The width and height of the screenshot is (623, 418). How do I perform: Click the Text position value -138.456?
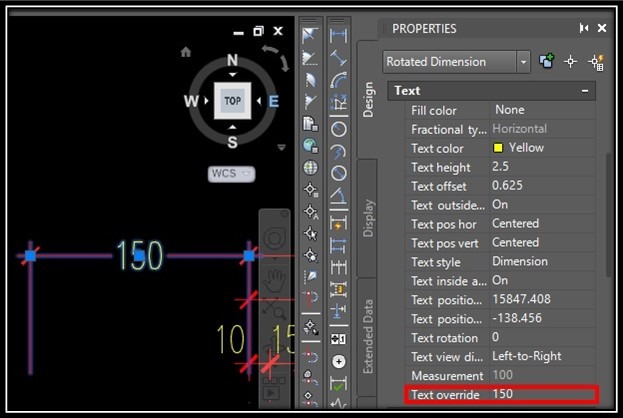coord(517,318)
